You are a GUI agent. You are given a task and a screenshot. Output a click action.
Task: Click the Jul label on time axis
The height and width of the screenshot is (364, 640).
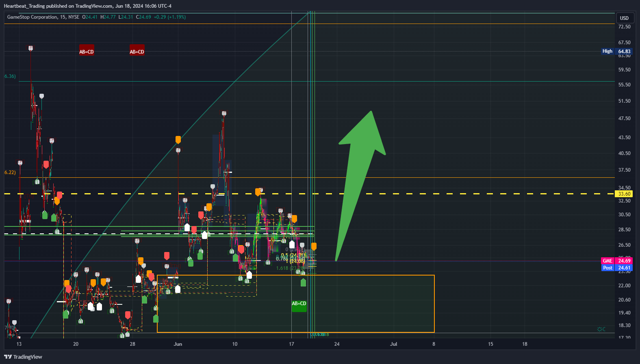[394, 344]
